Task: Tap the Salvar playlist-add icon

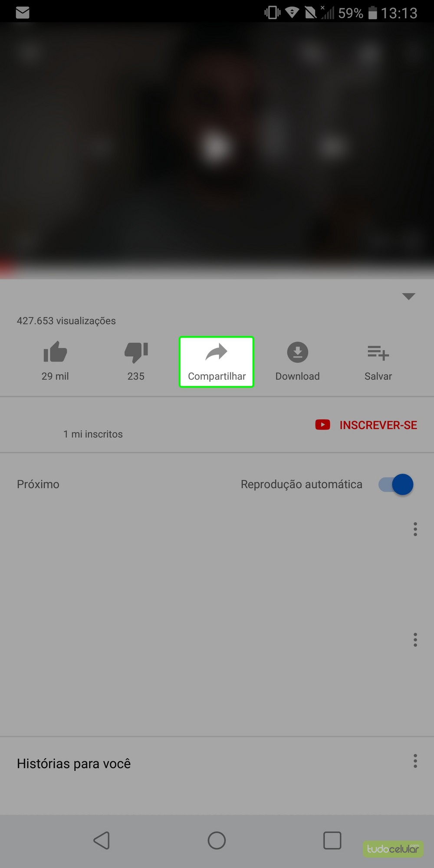Action: point(378,353)
